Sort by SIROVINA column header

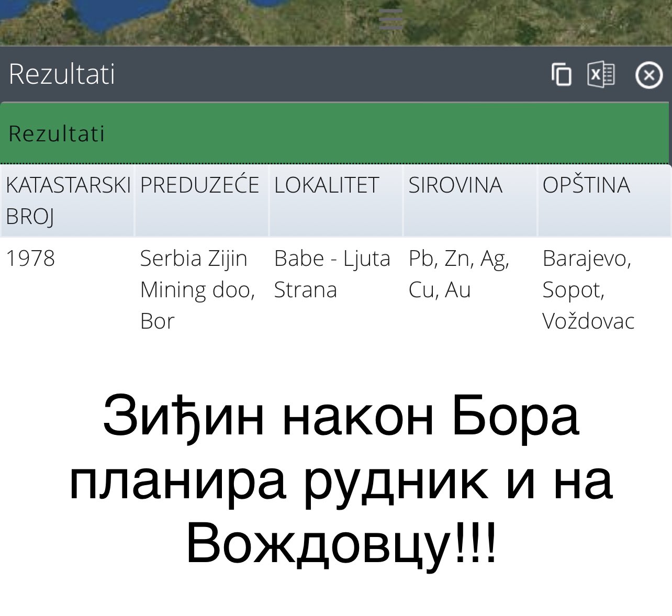470,200
